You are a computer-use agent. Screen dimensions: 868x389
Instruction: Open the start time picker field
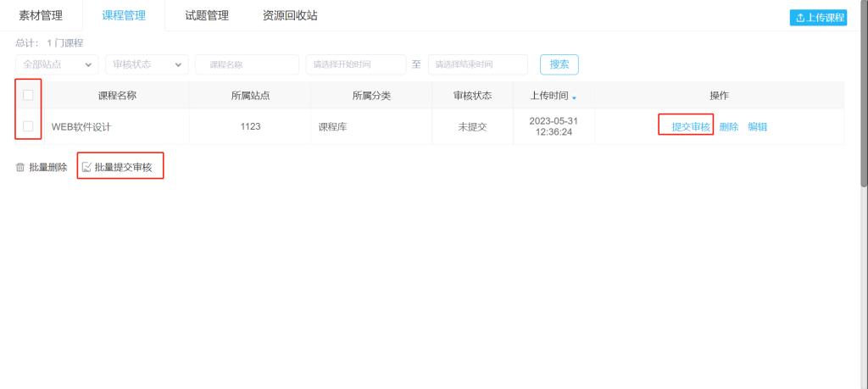pyautogui.click(x=355, y=64)
